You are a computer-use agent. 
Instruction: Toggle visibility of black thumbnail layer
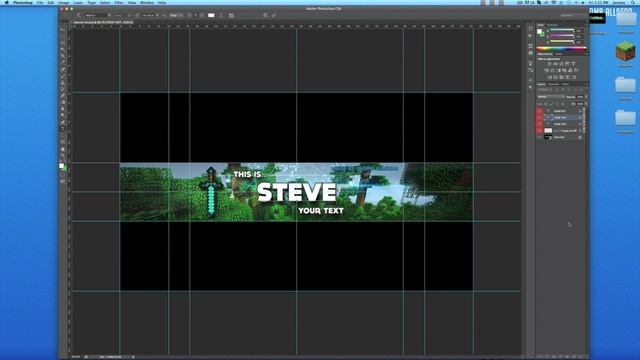click(x=540, y=137)
